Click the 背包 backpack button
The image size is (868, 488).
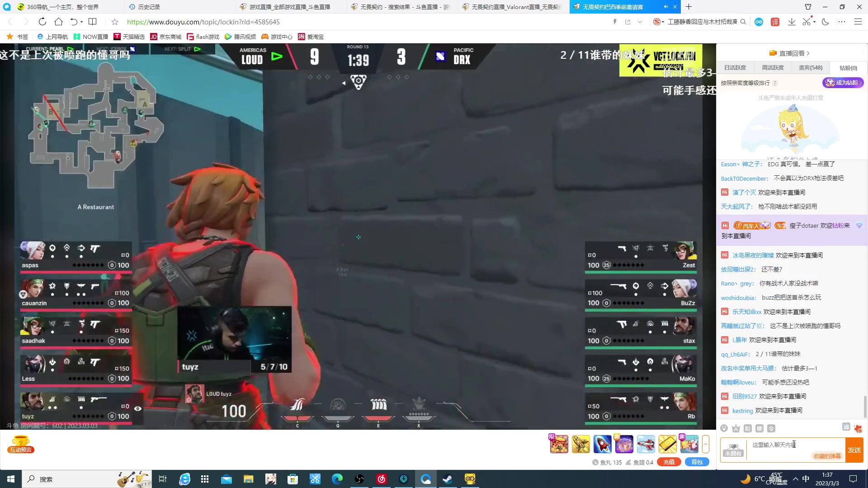click(697, 462)
